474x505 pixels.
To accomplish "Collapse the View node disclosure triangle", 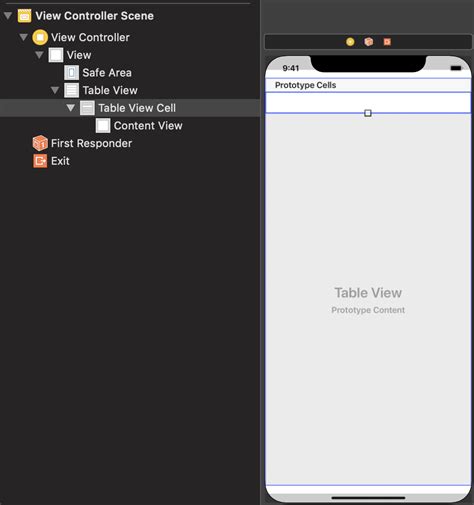I will click(39, 54).
